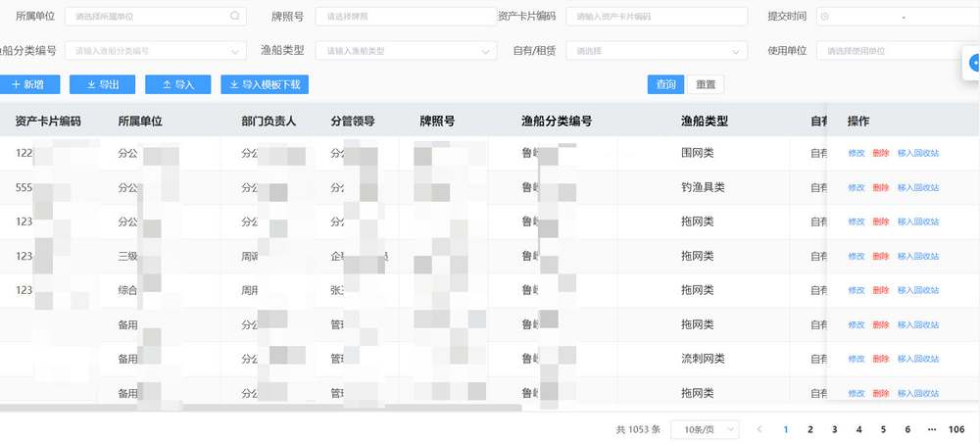
Task: Click the 牌照号 column header
Action: [x=437, y=122]
